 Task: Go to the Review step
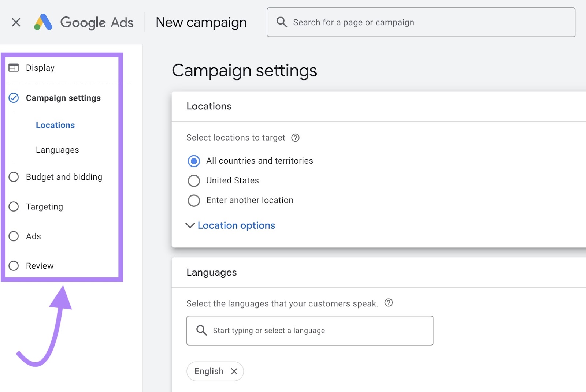point(14,266)
